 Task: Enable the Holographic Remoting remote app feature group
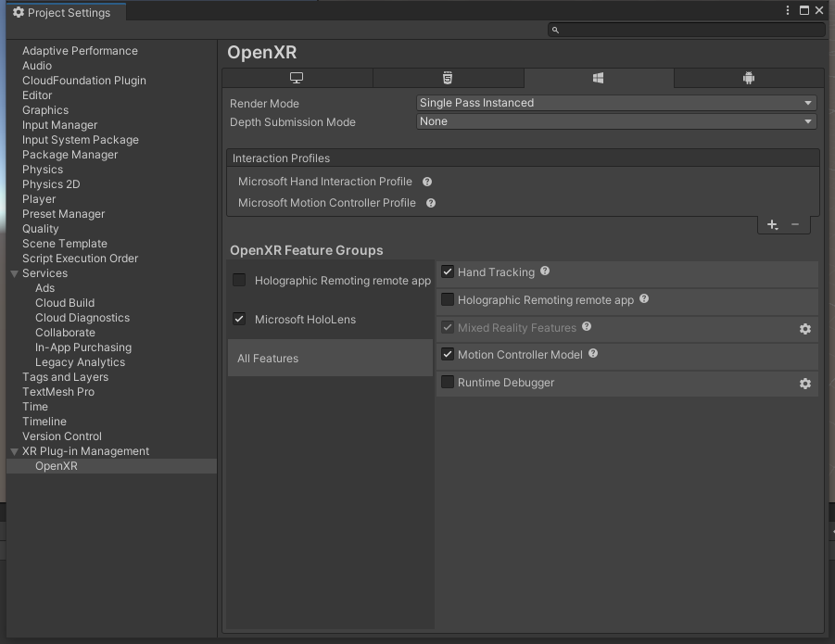point(239,280)
